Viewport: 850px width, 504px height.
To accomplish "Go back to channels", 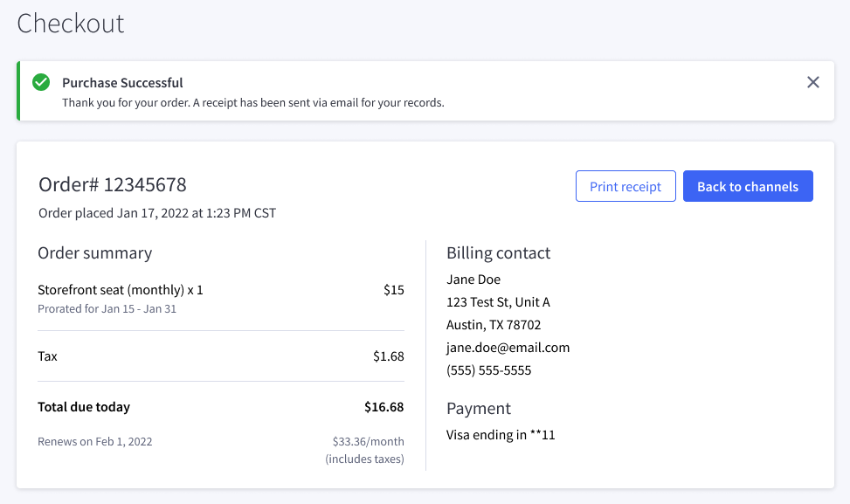I will [x=748, y=186].
